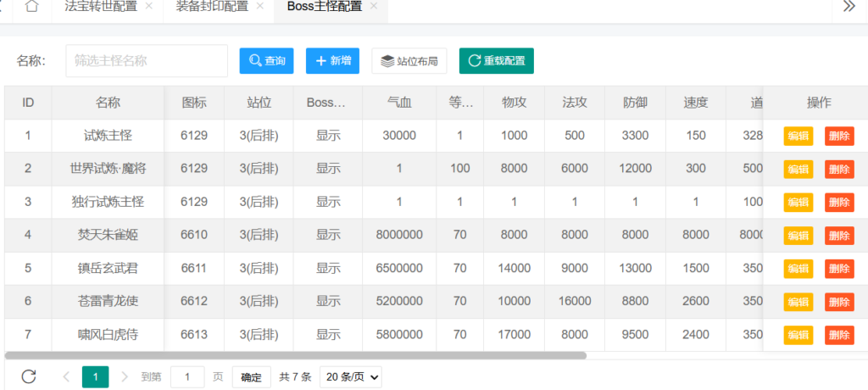Click the 查询 search button

pos(266,61)
